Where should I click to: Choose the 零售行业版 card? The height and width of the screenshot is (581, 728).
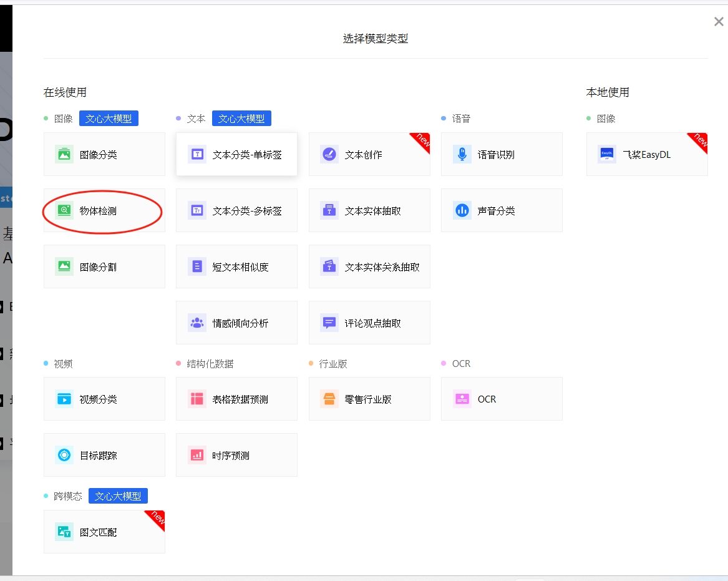369,399
